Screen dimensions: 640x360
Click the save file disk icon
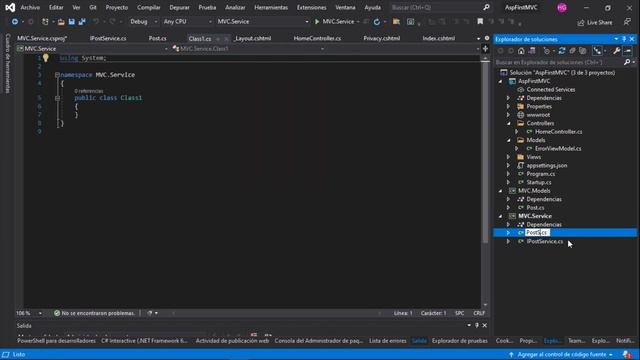[71, 22]
